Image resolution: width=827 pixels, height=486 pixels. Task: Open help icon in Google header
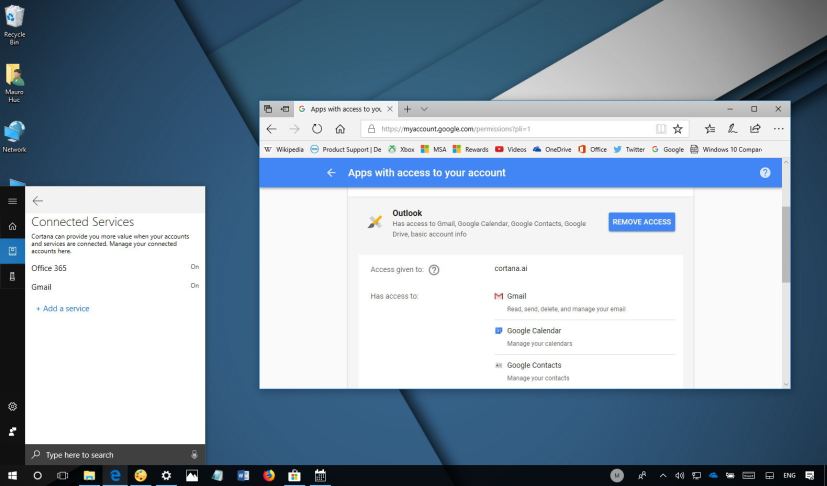(765, 173)
